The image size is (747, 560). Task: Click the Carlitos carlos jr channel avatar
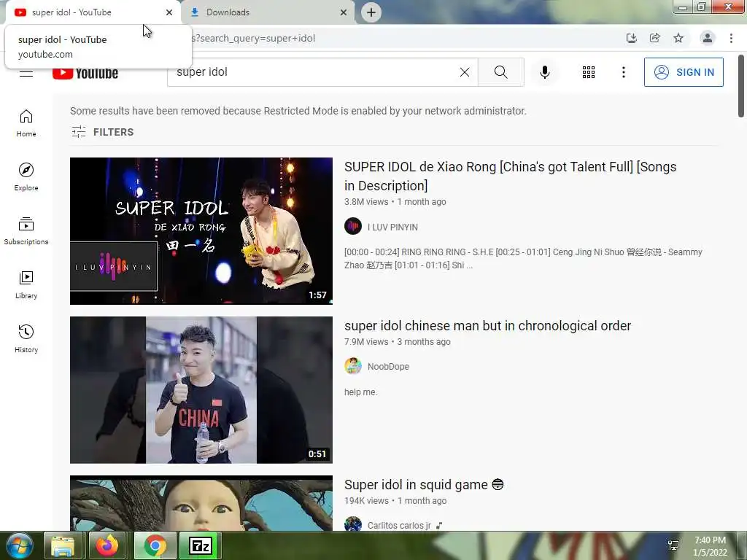[353, 524]
